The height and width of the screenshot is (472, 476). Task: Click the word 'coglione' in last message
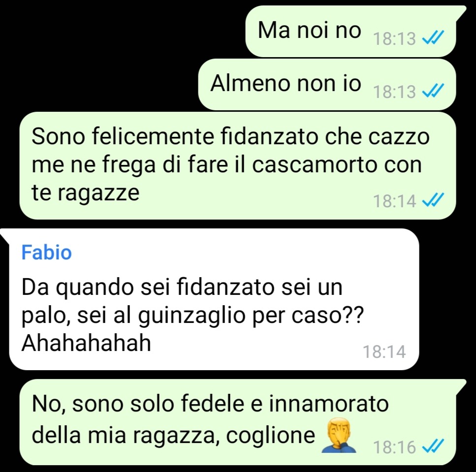tap(270, 436)
